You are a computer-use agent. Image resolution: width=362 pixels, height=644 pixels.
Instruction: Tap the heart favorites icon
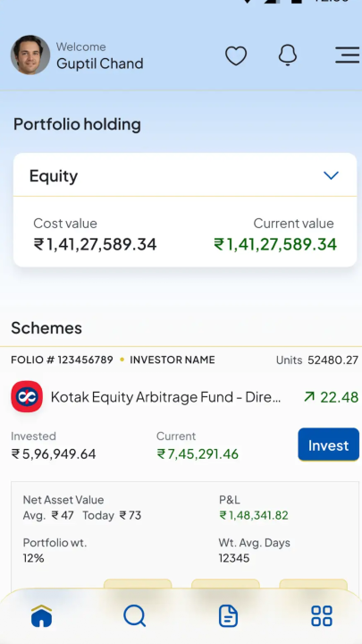pos(236,55)
